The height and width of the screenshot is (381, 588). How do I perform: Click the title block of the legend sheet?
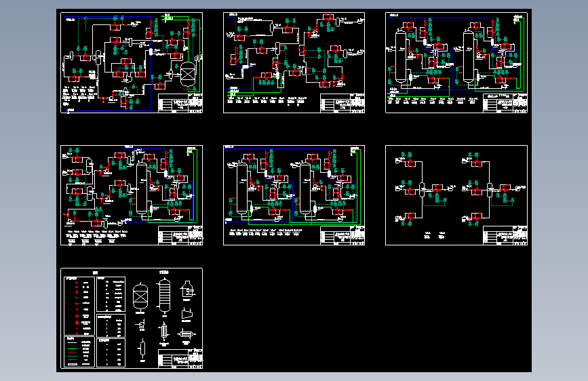click(x=180, y=359)
